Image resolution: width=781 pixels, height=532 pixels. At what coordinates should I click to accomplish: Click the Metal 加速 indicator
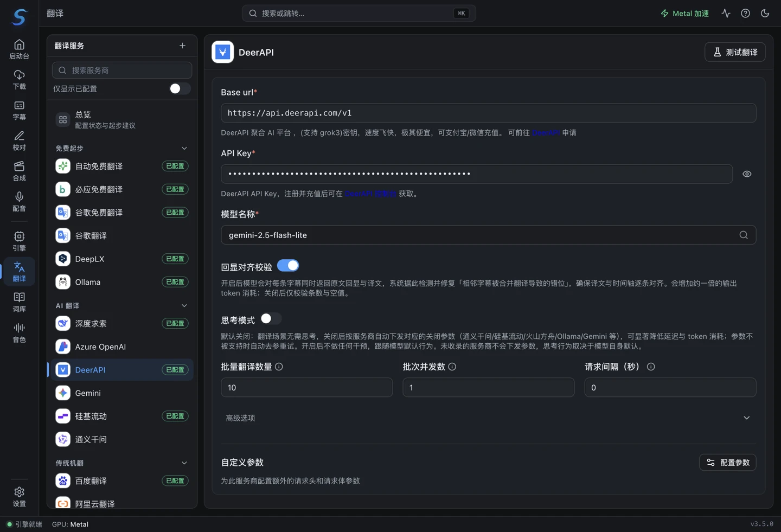point(684,13)
